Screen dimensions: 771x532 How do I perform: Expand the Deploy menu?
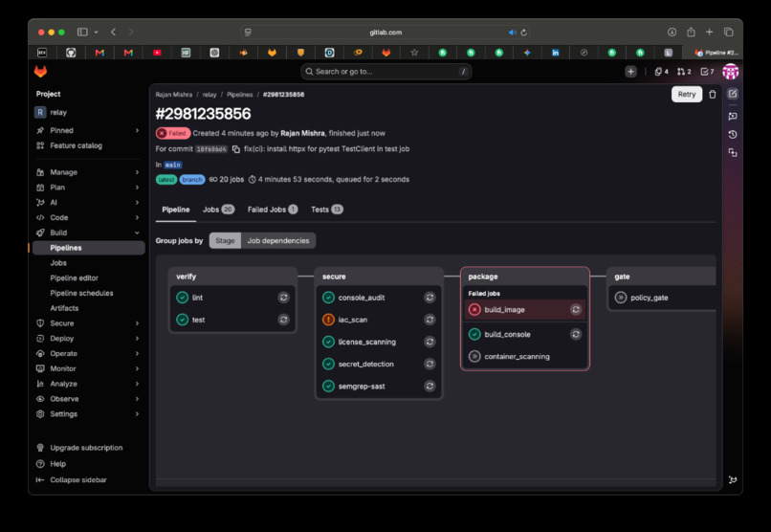click(x=89, y=339)
